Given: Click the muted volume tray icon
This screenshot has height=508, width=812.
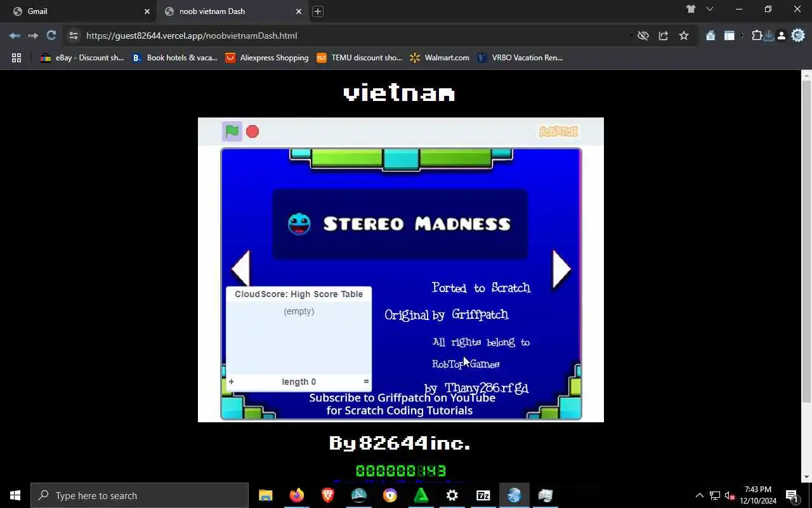Looking at the screenshot, I should pos(730,495).
